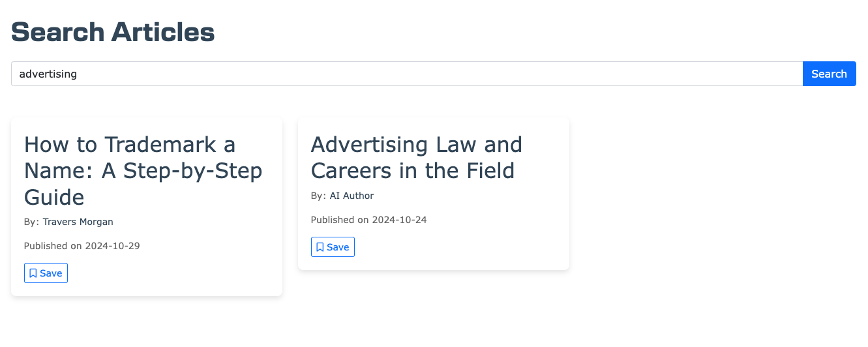Click the By: label on Trademark card

click(x=32, y=222)
